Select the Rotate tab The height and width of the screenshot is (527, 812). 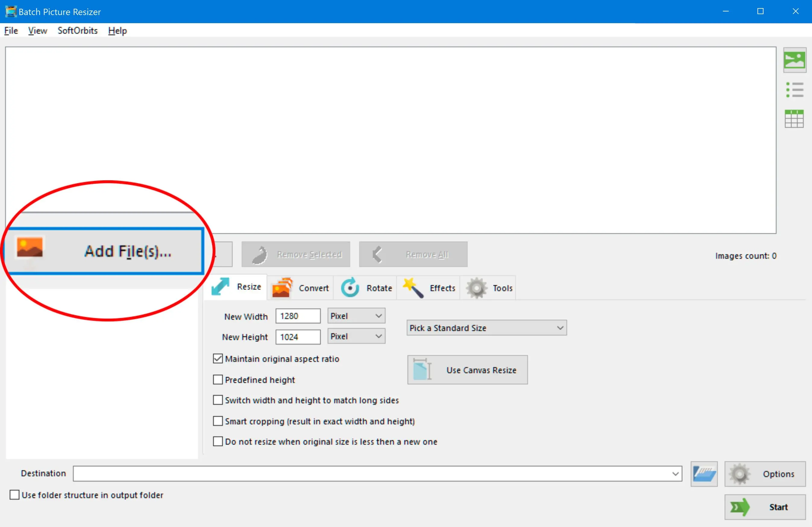368,287
